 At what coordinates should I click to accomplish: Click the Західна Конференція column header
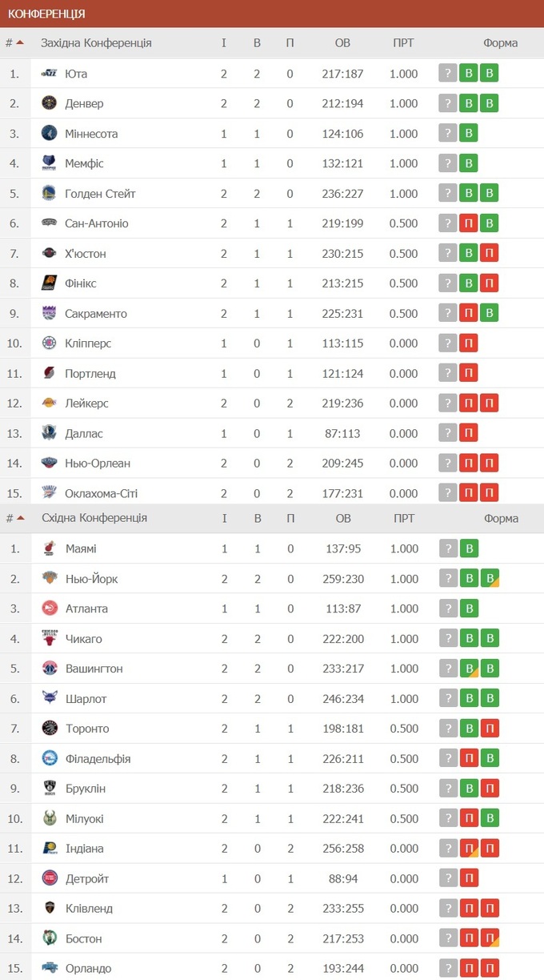point(96,42)
